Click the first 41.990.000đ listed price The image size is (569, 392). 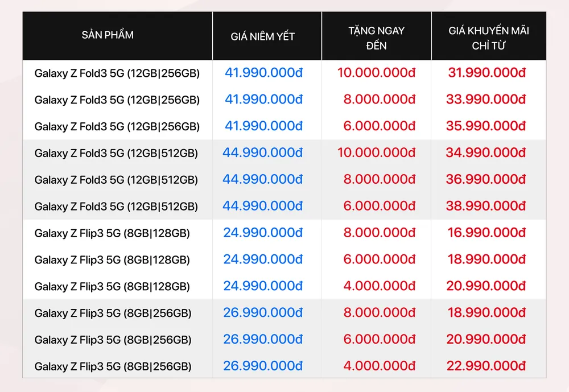pyautogui.click(x=263, y=73)
